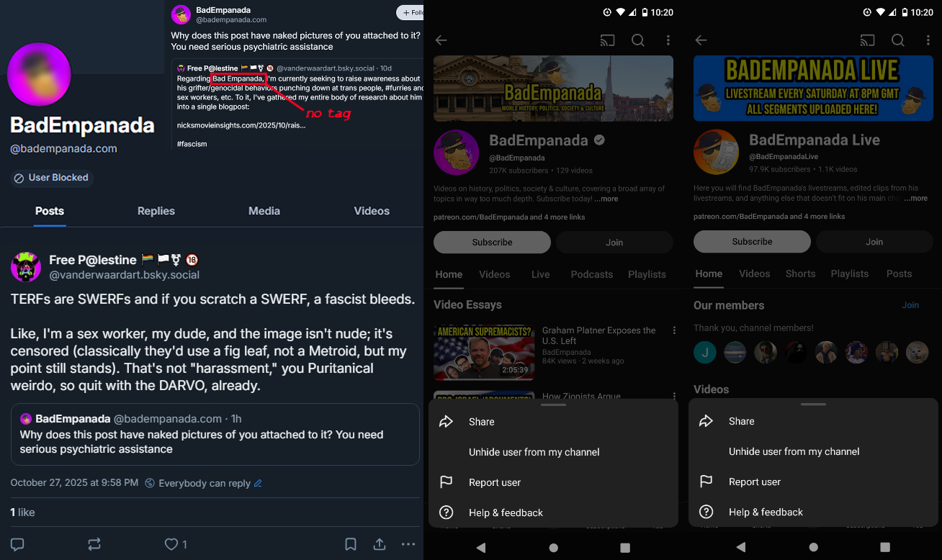Image resolution: width=942 pixels, height=560 pixels.
Task: Click the reply icon under the Bluesky post
Action: click(17, 544)
